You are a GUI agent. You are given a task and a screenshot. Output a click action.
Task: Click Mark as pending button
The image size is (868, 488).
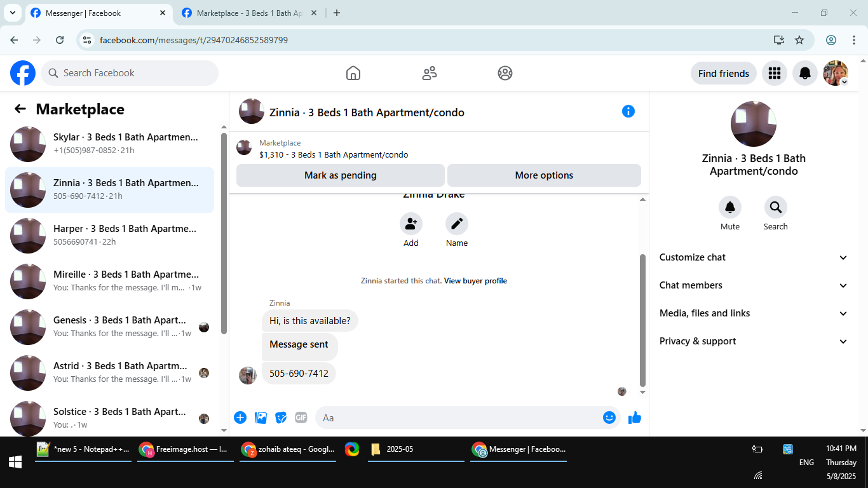(x=341, y=175)
